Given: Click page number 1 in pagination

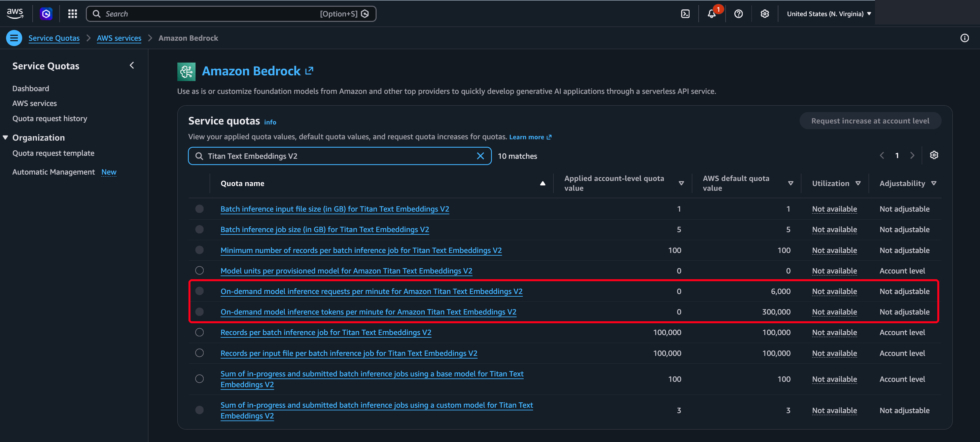Looking at the screenshot, I should [x=897, y=156].
